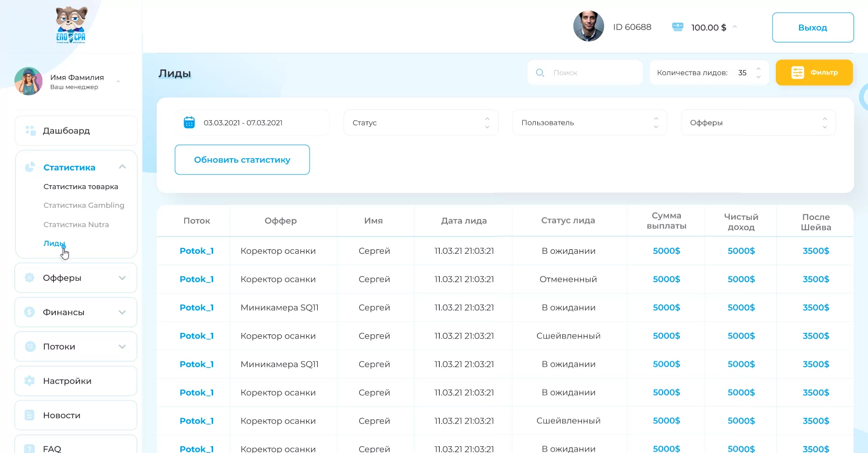Collapse the Статистика menu section
868x453 pixels.
(122, 167)
